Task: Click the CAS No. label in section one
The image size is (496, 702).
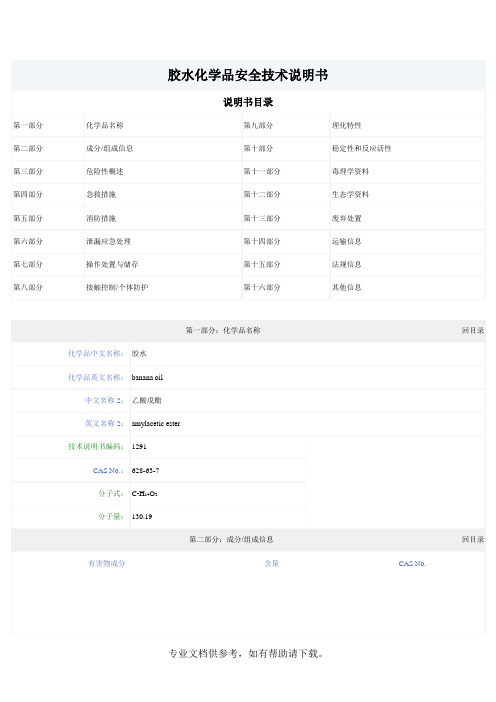Action: 108,471
